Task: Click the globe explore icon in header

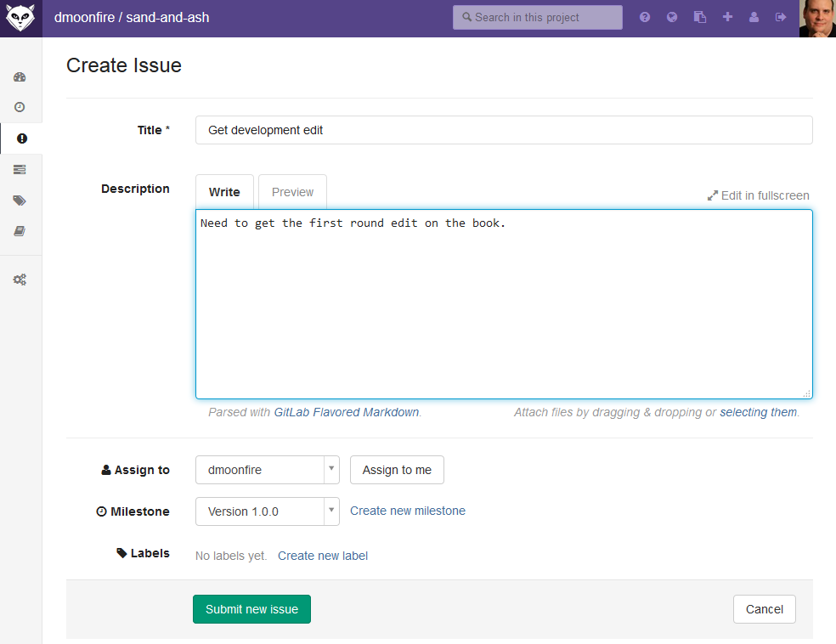Action: [x=672, y=17]
